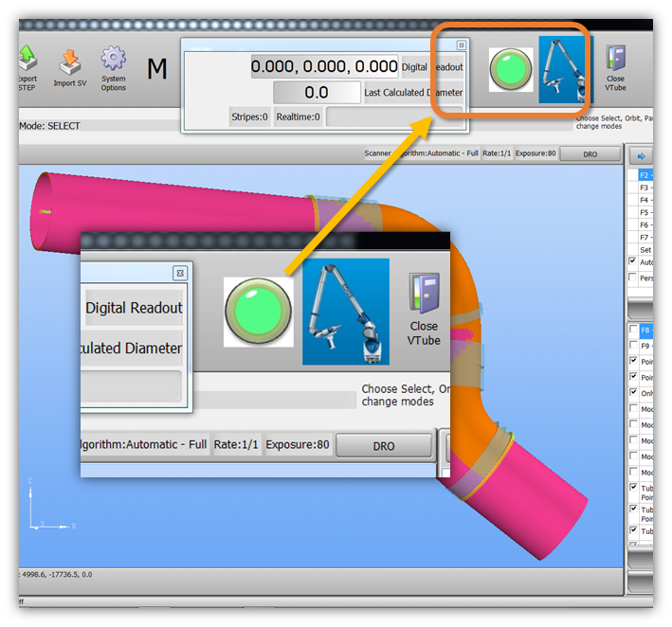This screenshot has width=672, height=627.
Task: Toggle the F9 checkbox in right list
Action: click(633, 346)
